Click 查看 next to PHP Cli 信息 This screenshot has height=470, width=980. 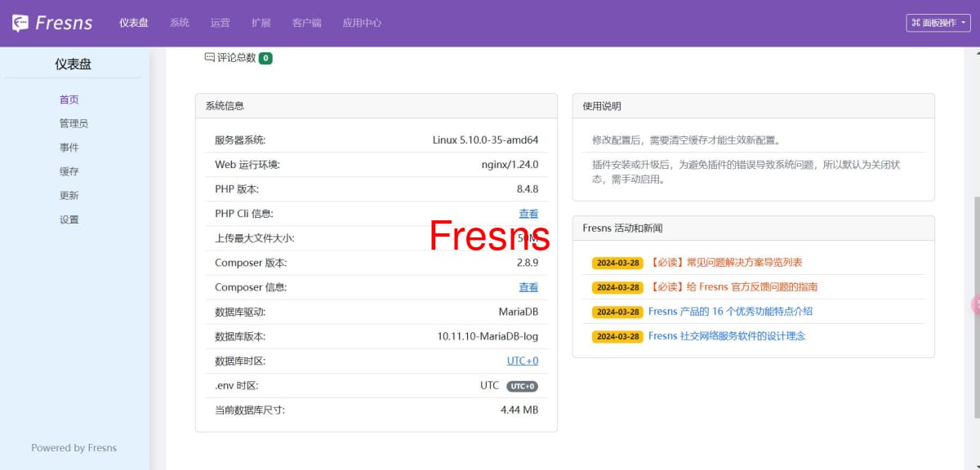point(528,213)
